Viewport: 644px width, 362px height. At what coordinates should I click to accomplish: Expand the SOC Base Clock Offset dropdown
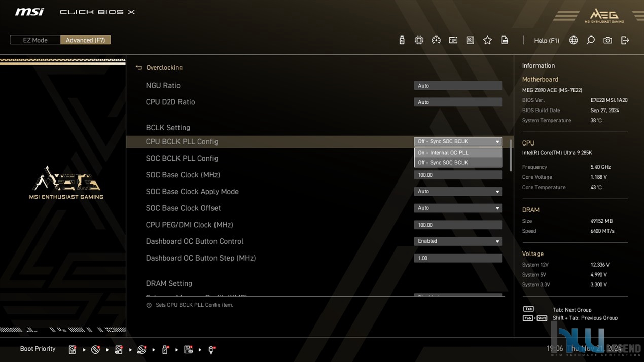(x=458, y=208)
